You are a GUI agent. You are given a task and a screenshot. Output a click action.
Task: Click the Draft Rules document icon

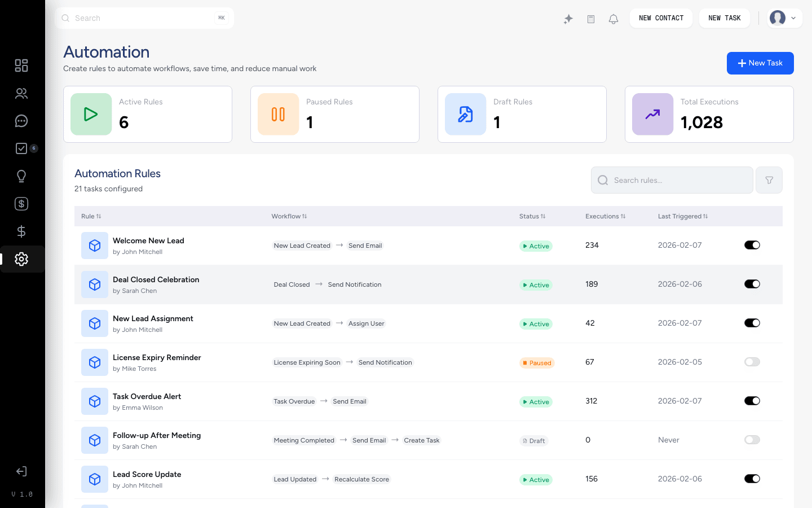pyautogui.click(x=466, y=114)
